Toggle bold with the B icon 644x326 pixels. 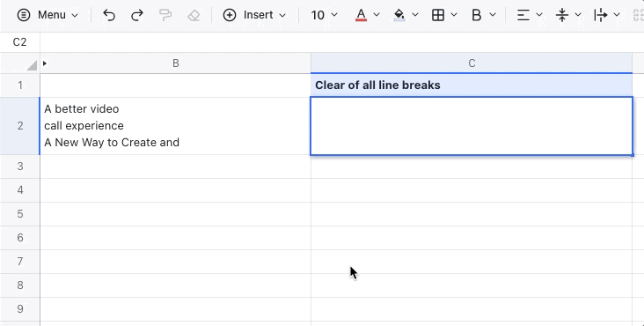pos(477,15)
